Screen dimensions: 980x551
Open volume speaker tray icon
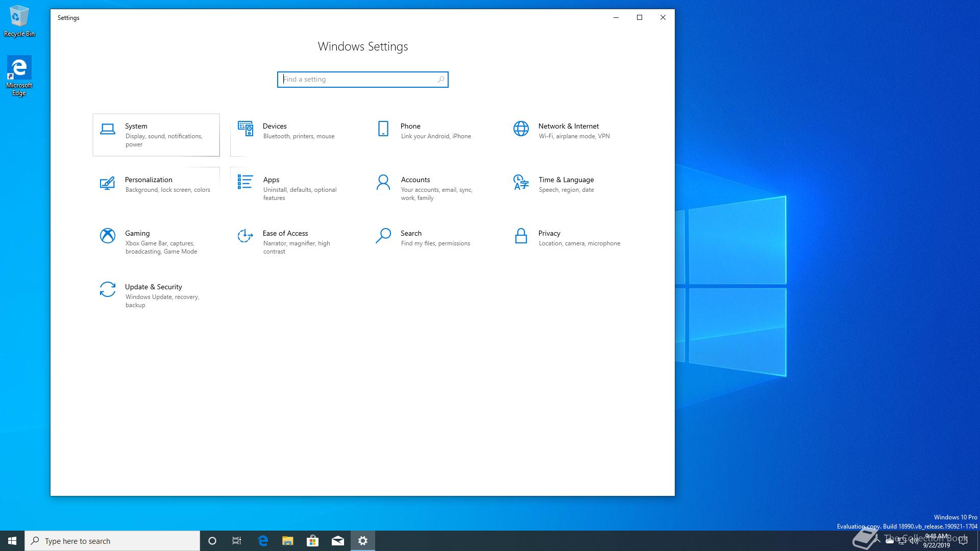pos(914,541)
